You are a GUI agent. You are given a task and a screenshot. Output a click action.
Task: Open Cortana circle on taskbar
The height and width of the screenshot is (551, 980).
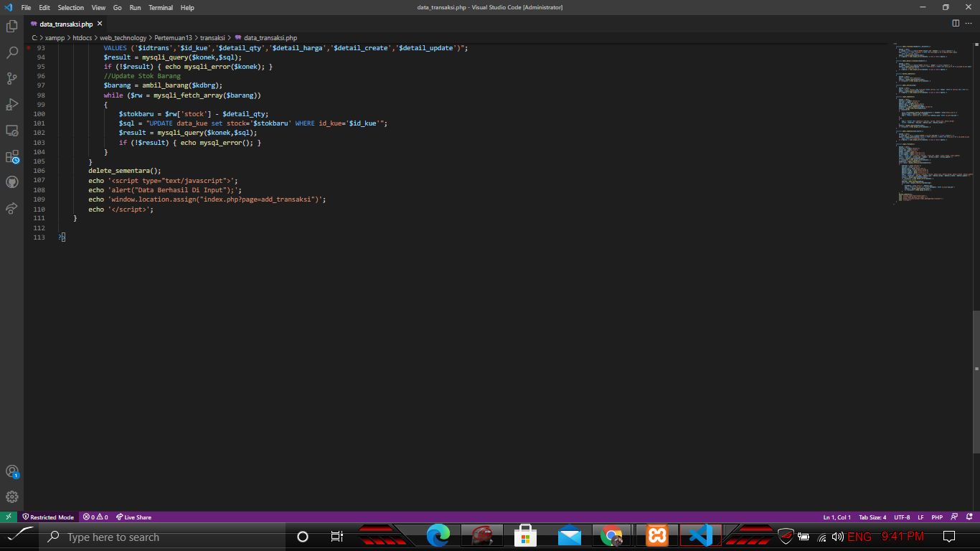(302, 537)
